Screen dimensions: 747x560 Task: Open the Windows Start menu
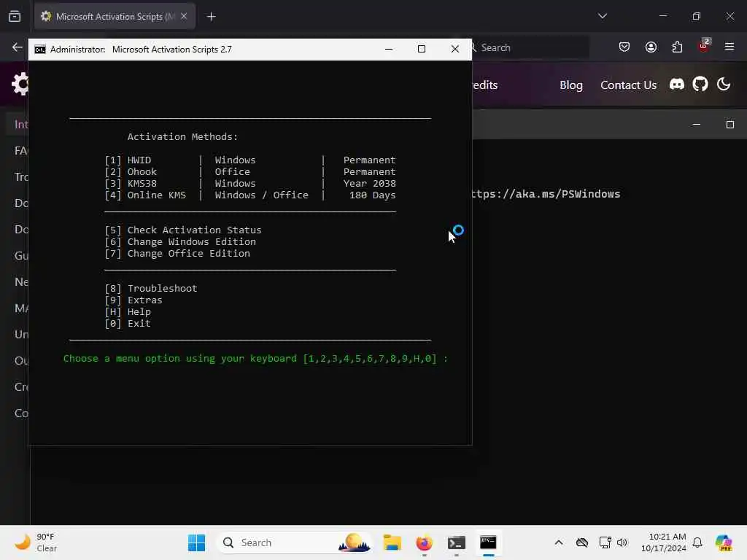pyautogui.click(x=196, y=542)
